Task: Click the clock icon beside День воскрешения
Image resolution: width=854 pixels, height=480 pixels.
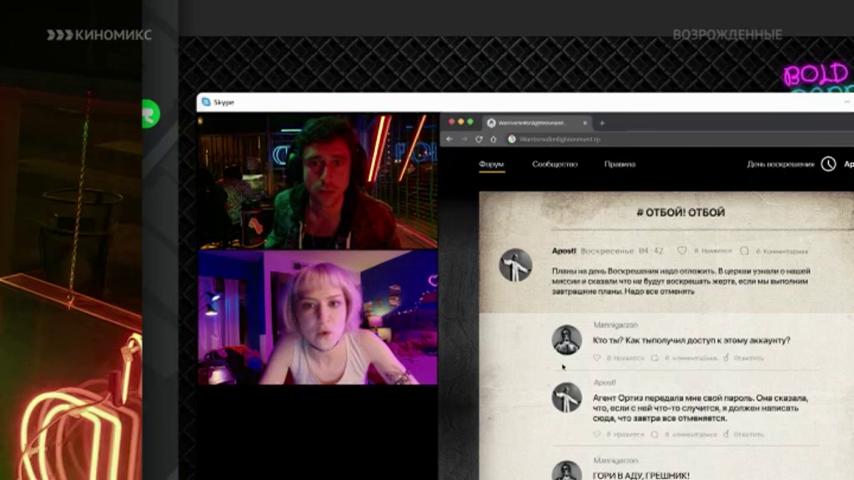Action: [x=828, y=164]
